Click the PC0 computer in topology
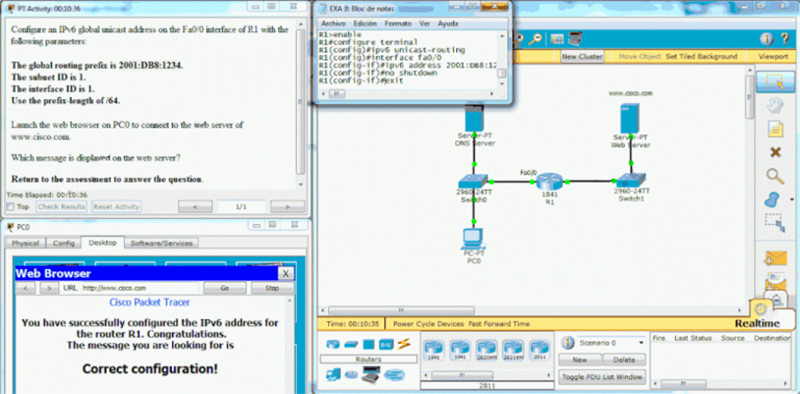Screen dimensions: 800x394 (x=473, y=240)
